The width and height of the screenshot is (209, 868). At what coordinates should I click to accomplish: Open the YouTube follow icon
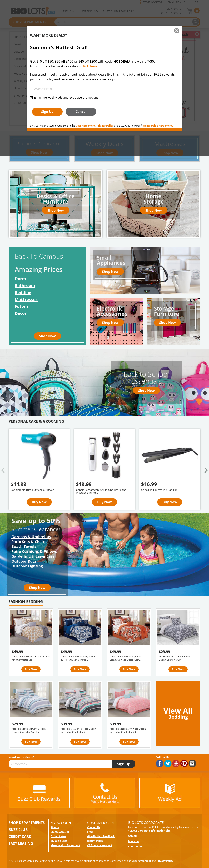176,763
